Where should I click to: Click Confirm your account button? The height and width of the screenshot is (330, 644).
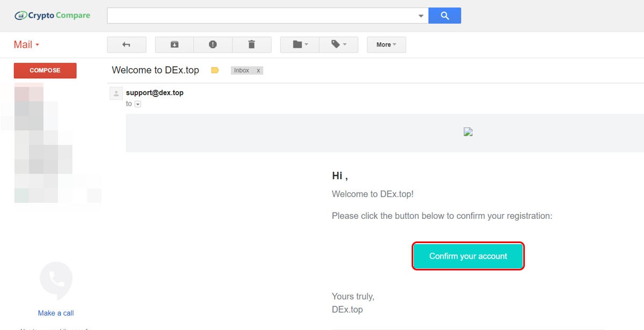pos(468,256)
